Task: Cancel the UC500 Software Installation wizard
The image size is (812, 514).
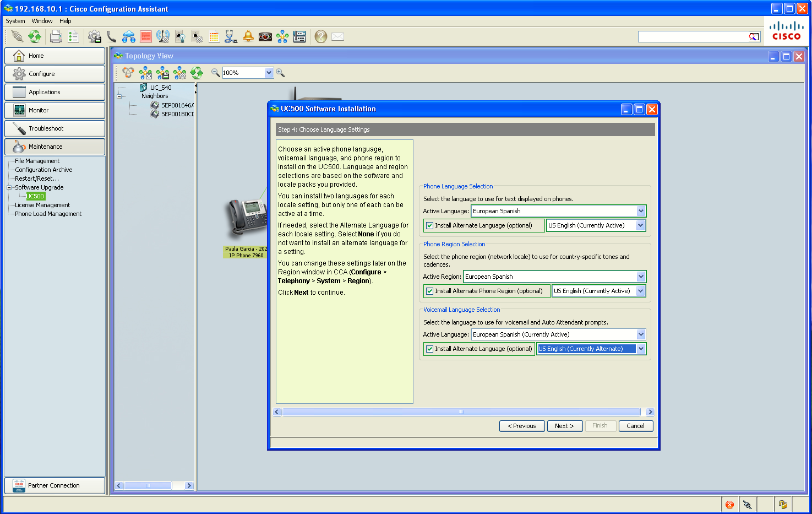Action: (636, 426)
